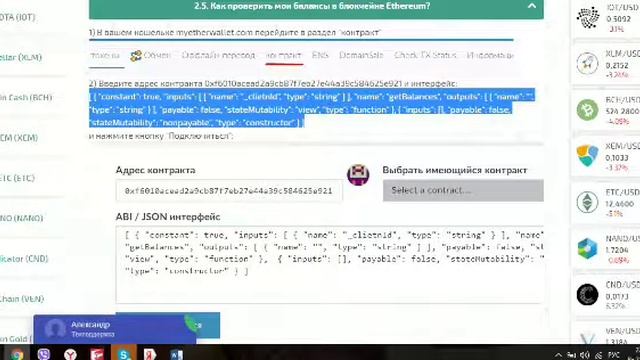Switch to the 'Офлайн перевод' tab

[x=218, y=55]
